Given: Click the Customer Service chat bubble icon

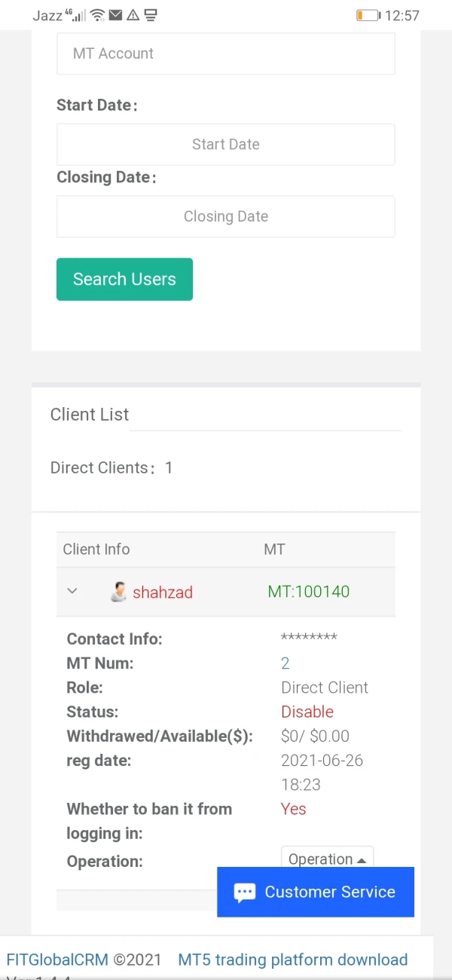Looking at the screenshot, I should tap(245, 893).
